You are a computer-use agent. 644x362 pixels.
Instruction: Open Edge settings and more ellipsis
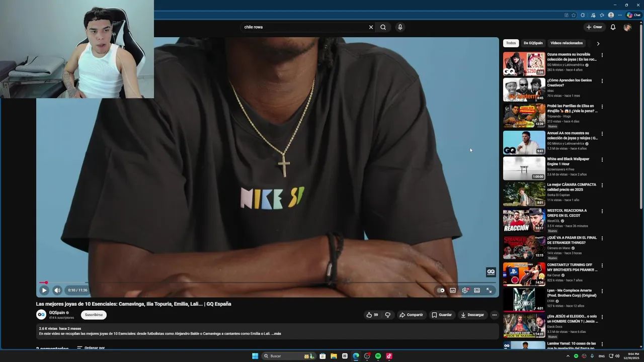click(620, 15)
